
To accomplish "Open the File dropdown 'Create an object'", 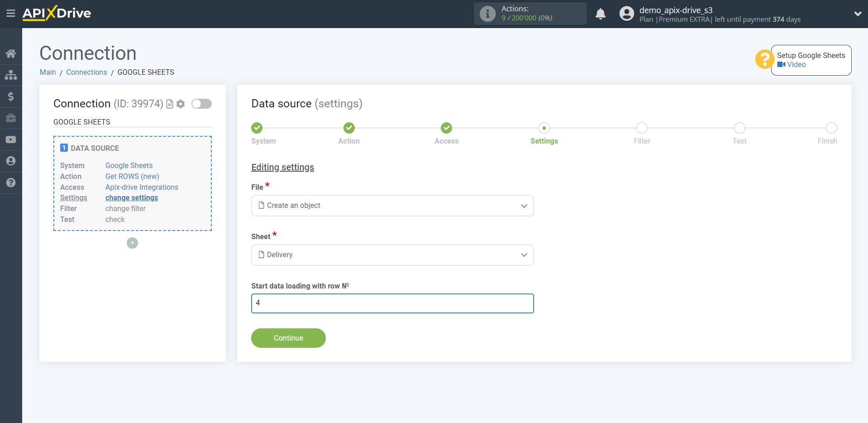I will pos(392,206).
